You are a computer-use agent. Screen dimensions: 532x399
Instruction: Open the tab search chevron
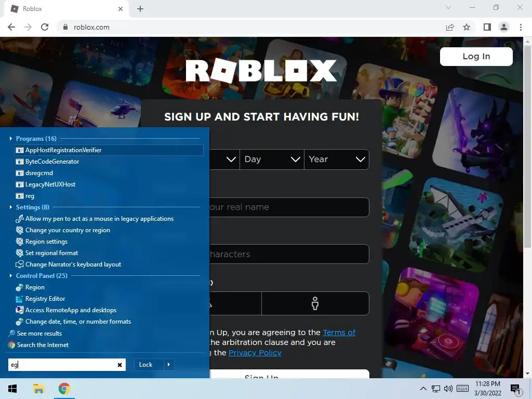click(448, 7)
